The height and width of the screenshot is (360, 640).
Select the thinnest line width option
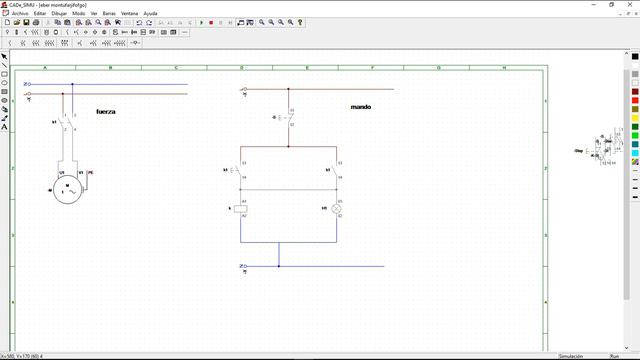(635, 171)
